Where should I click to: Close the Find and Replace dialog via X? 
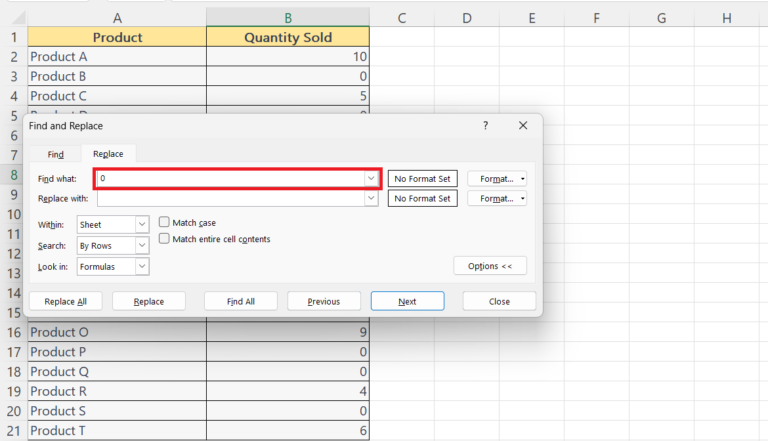tap(523, 126)
